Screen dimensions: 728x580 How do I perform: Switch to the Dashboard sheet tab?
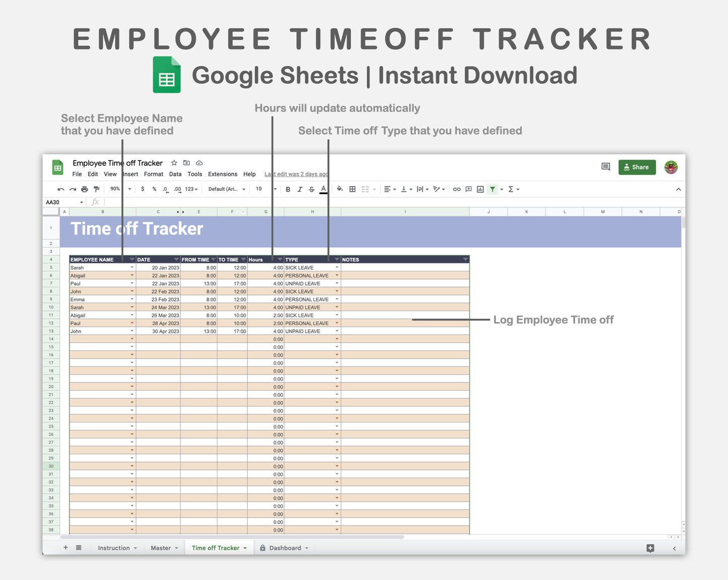(x=285, y=547)
